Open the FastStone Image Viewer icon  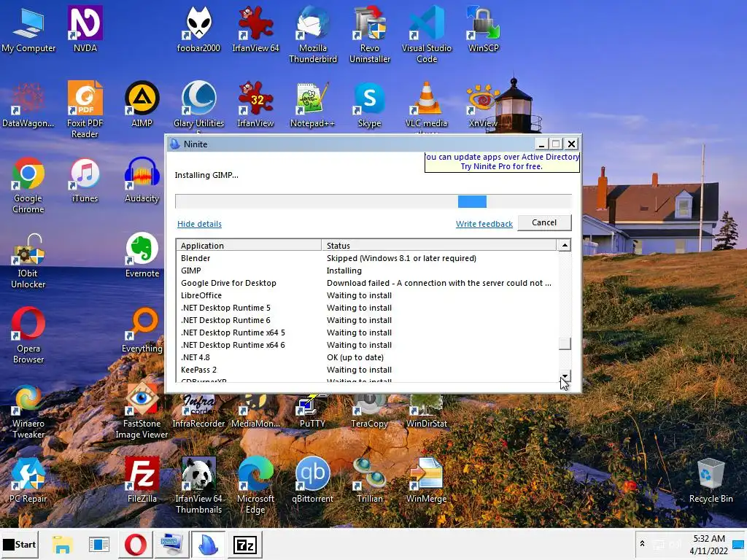point(142,411)
